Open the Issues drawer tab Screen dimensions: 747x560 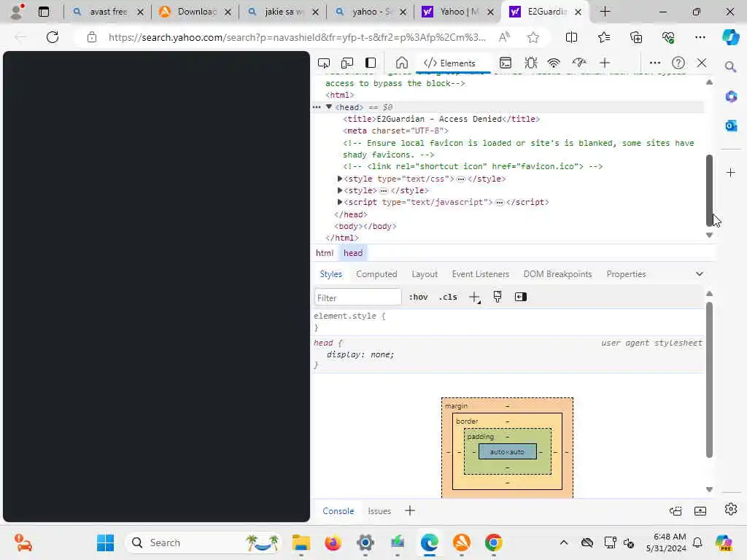tap(379, 511)
